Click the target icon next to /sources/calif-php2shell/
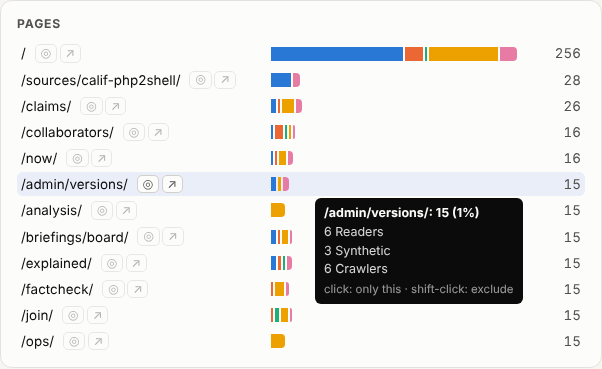The width and height of the screenshot is (602, 369). pyautogui.click(x=200, y=80)
